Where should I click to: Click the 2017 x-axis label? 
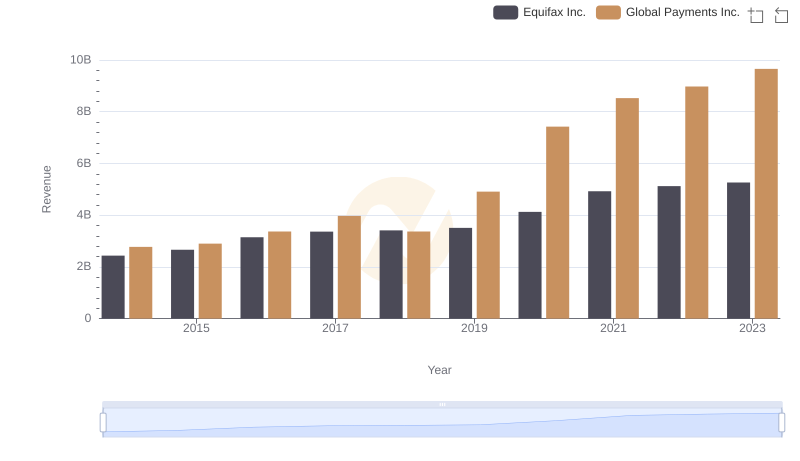(335, 328)
